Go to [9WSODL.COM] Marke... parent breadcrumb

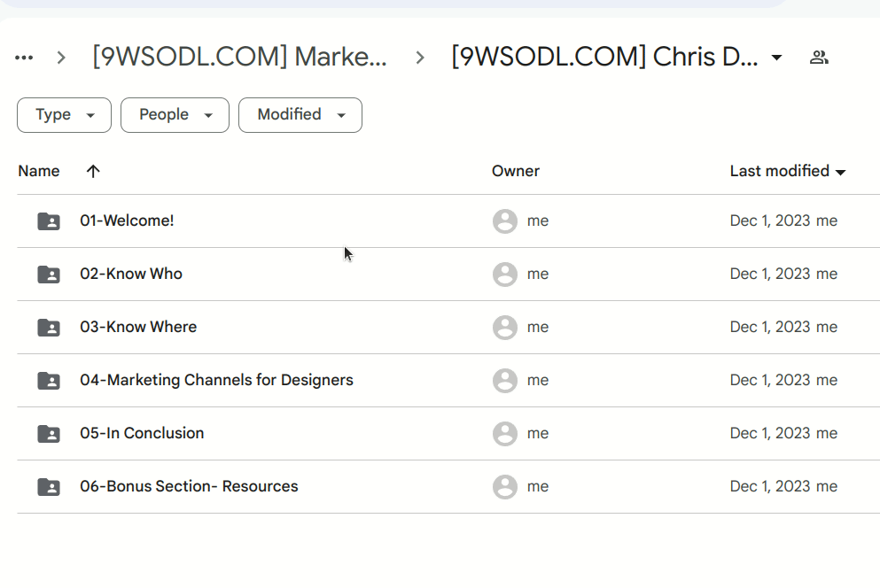239,58
